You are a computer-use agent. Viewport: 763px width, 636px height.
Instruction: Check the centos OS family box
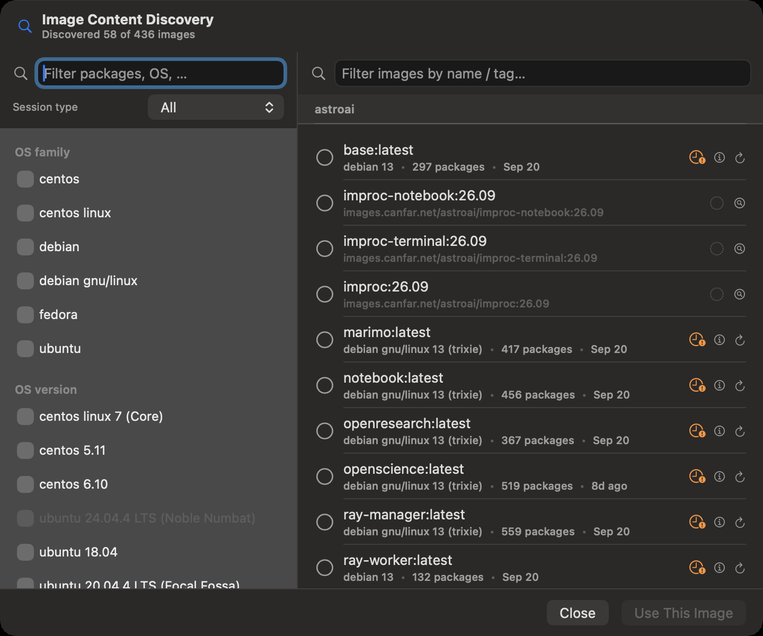[x=25, y=179]
